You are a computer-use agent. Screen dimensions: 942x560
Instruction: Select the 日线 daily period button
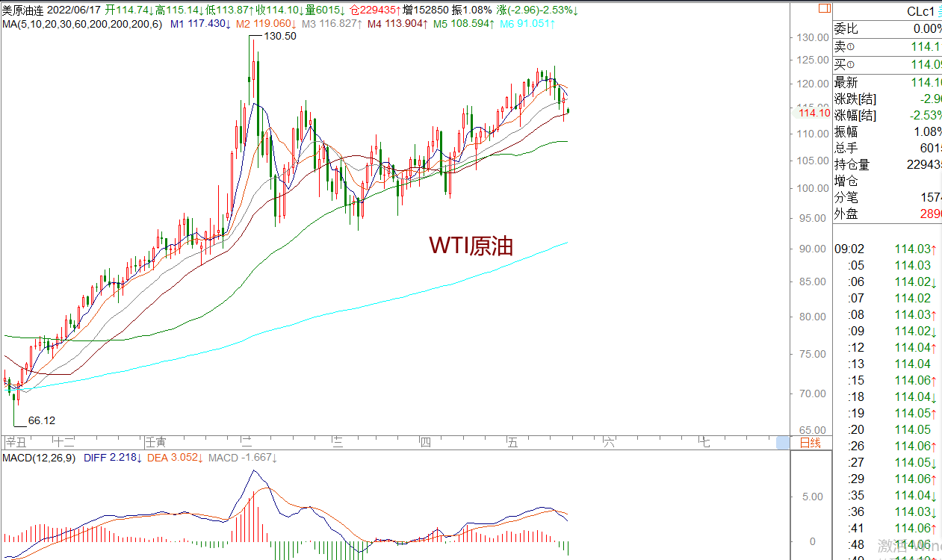click(x=810, y=443)
